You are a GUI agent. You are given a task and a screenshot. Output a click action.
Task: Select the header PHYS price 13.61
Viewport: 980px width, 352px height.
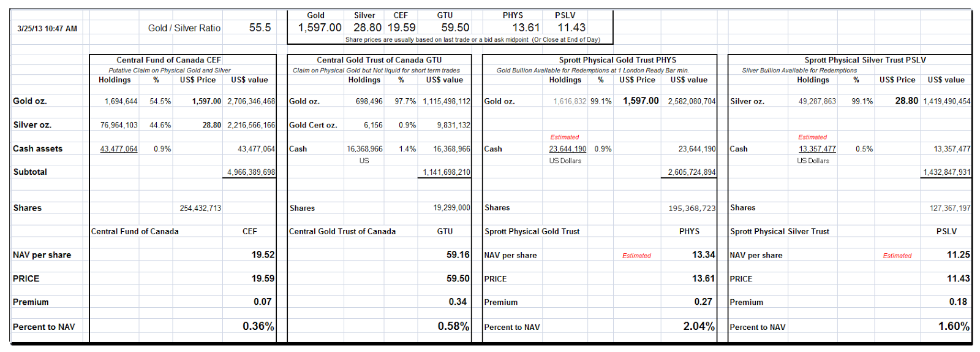click(526, 28)
